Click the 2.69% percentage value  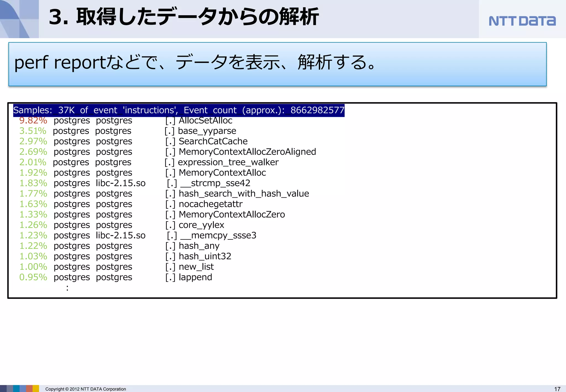33,152
